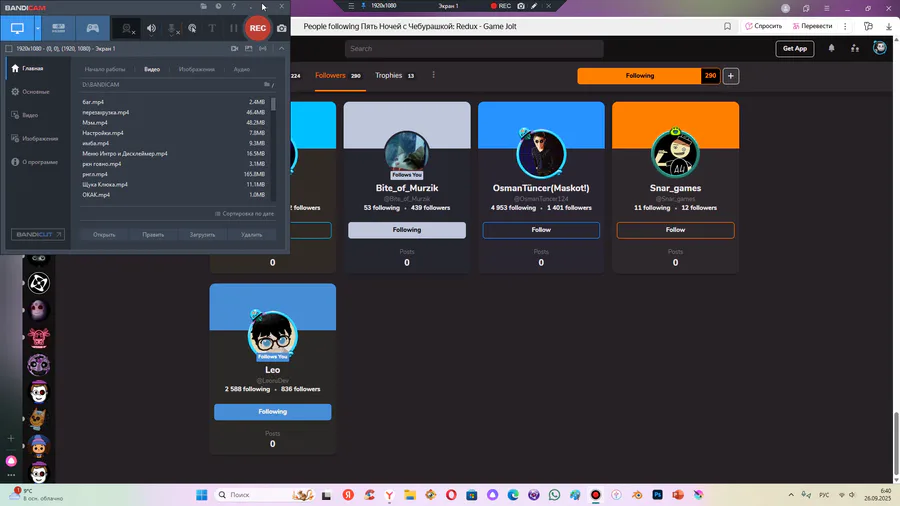The image size is (900, 506).
Task: Click the orange Following 290 button
Action: [x=649, y=76]
